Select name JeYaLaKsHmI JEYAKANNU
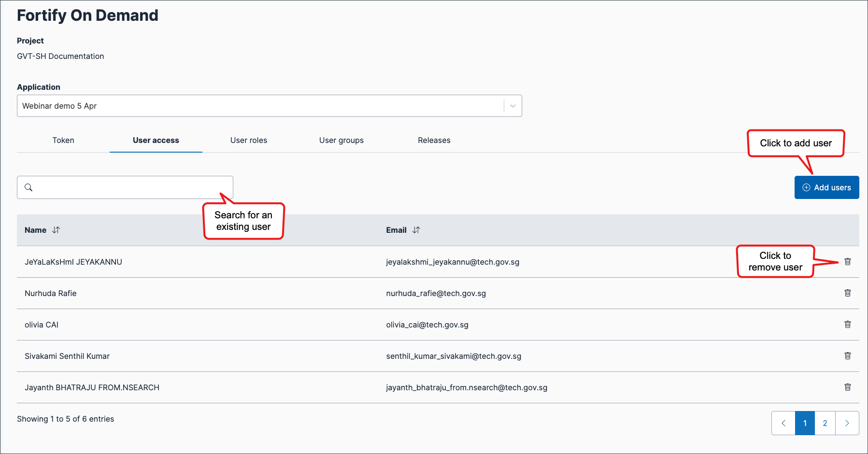The width and height of the screenshot is (868, 454). point(73,262)
